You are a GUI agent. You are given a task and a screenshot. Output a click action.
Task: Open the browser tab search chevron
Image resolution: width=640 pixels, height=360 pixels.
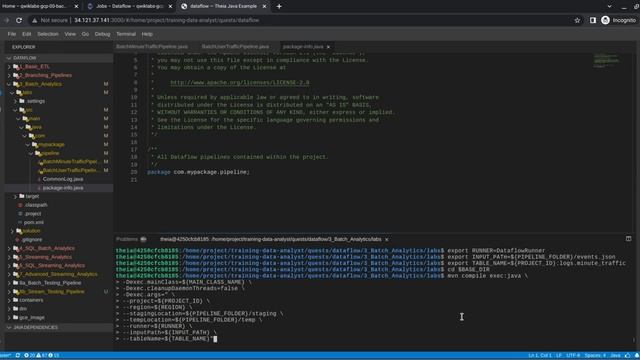coord(609,6)
